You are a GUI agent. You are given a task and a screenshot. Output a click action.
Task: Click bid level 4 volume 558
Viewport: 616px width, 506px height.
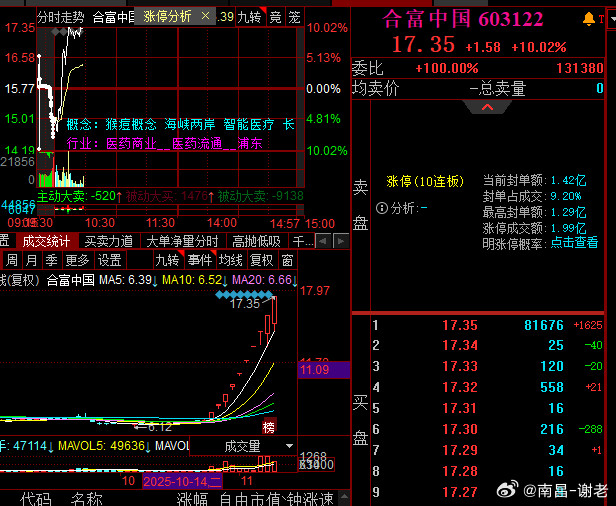(552, 387)
